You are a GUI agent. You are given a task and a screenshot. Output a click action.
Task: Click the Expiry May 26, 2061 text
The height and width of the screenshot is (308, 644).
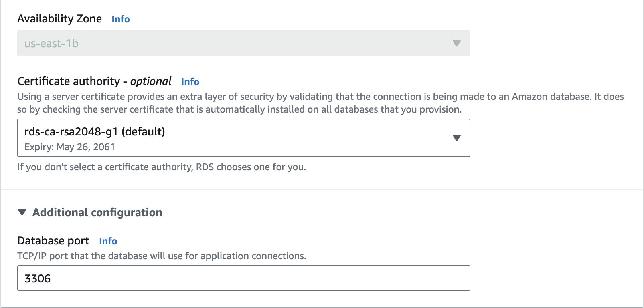coord(70,147)
